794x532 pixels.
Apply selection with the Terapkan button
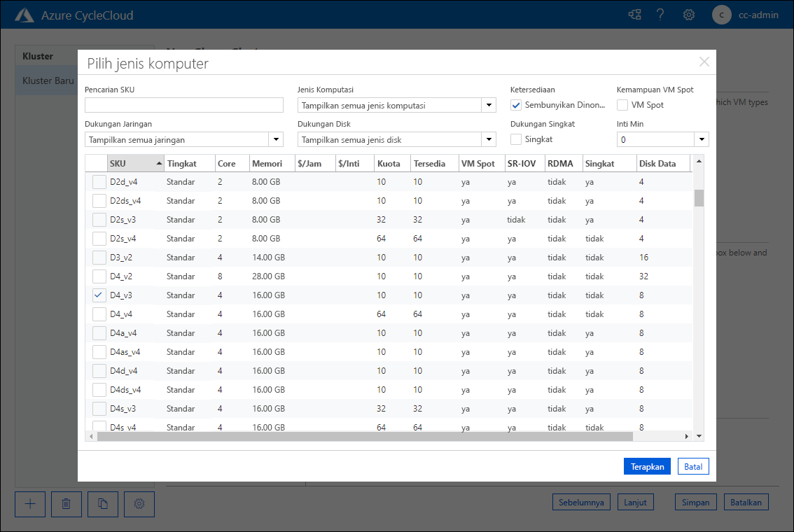(647, 465)
